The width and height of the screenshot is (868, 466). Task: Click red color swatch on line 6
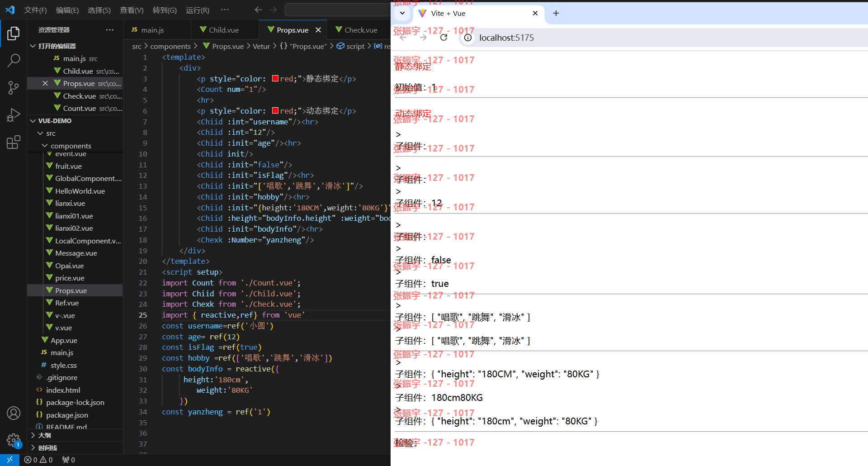(275, 110)
